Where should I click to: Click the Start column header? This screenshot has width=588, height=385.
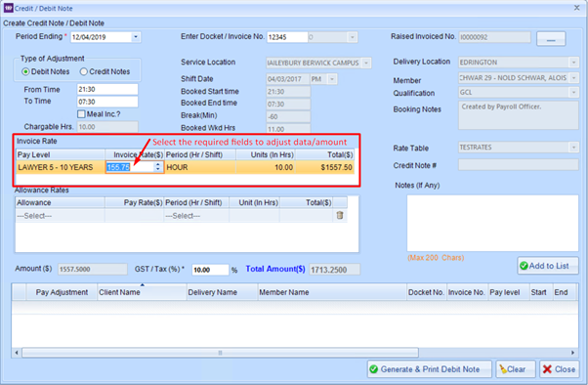pos(541,292)
